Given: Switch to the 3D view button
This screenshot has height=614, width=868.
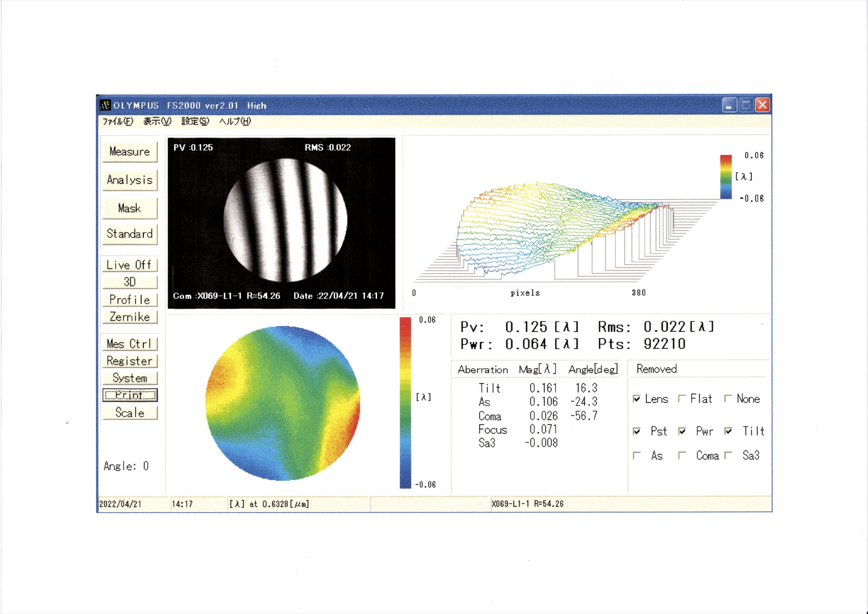Looking at the screenshot, I should (130, 282).
